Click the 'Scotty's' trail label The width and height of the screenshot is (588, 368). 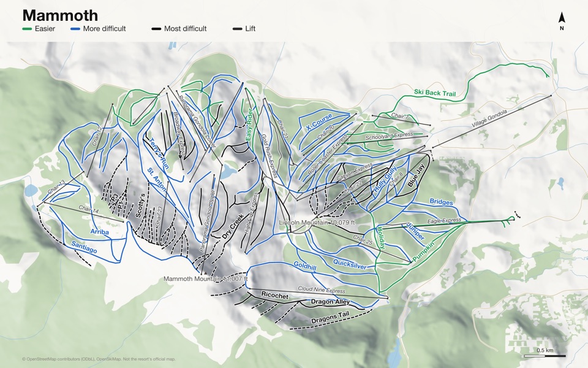pyautogui.click(x=140, y=205)
